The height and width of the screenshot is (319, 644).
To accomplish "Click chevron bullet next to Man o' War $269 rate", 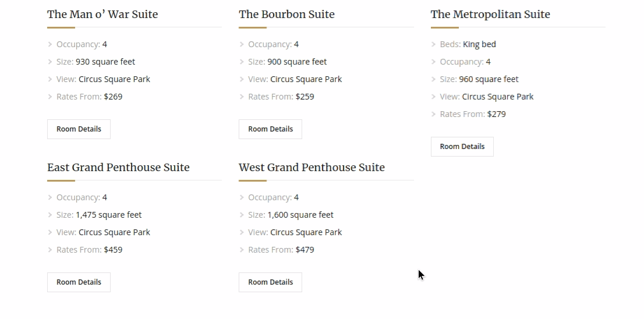I will [x=50, y=97].
